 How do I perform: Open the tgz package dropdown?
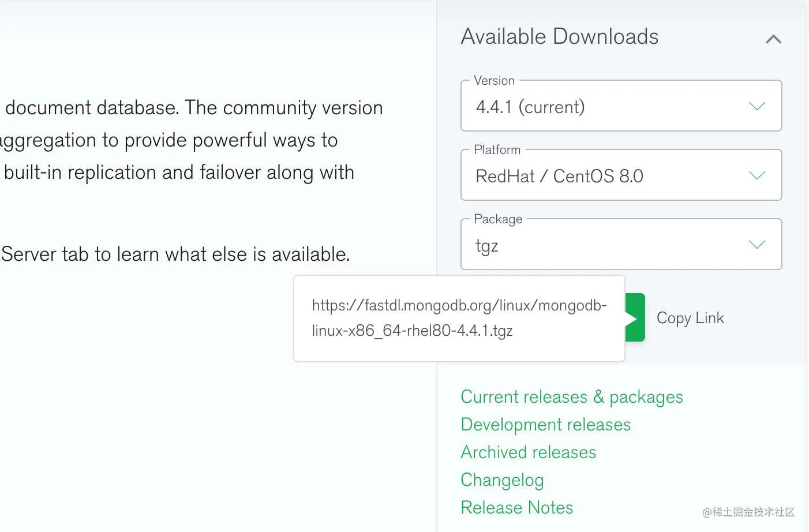click(x=620, y=245)
